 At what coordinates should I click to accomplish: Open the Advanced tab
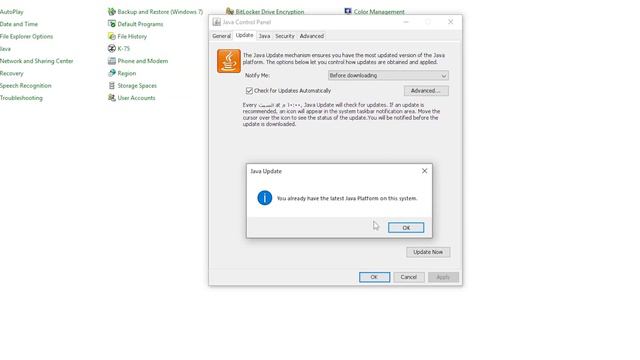coord(311,36)
